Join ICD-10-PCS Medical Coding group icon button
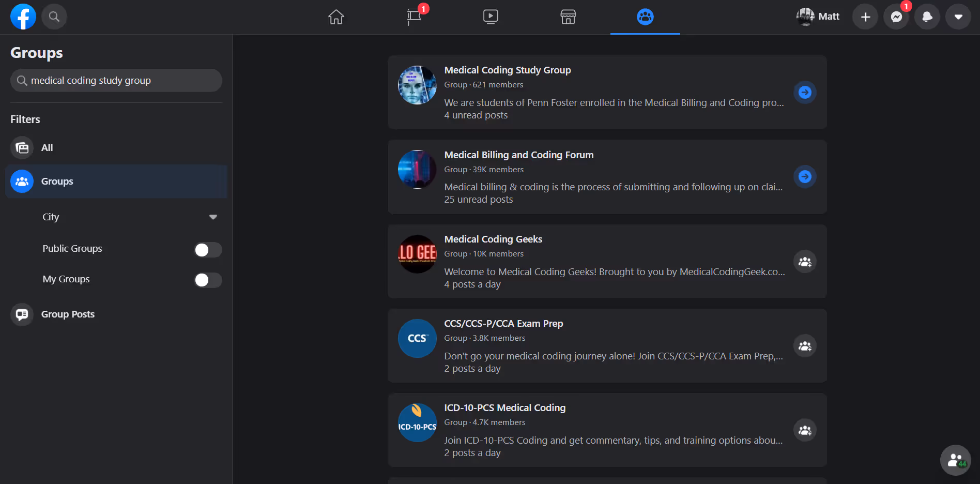Screen dimensions: 980x484 click(x=805, y=430)
